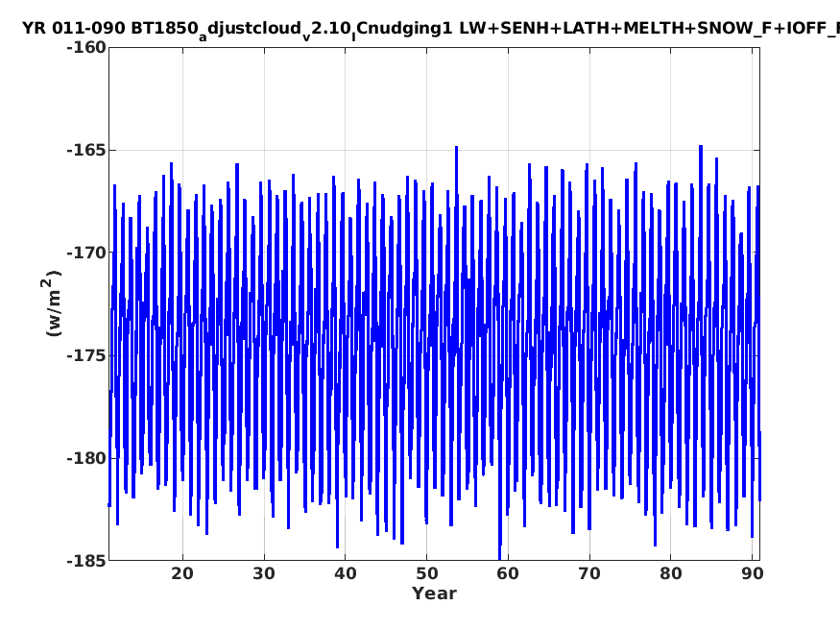Click x-axis tick label '80'
This screenshot has width=840, height=630.
tap(671, 573)
